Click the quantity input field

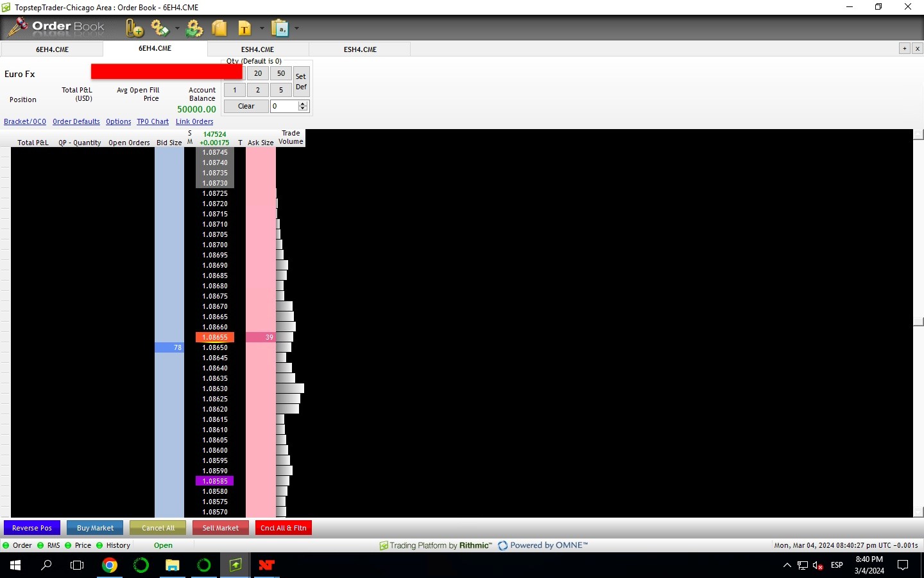284,106
